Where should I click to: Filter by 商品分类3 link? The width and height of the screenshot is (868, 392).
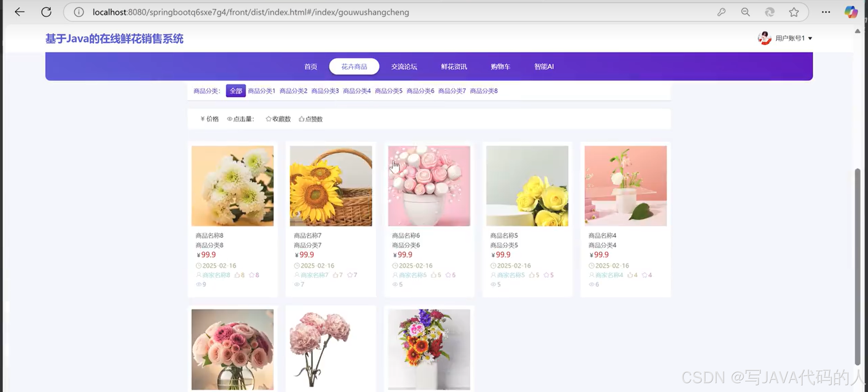click(325, 91)
